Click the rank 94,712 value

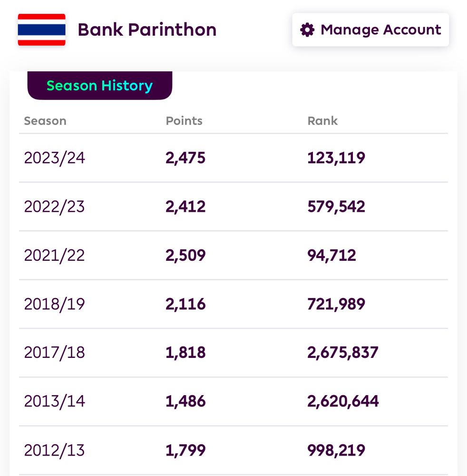pos(331,256)
